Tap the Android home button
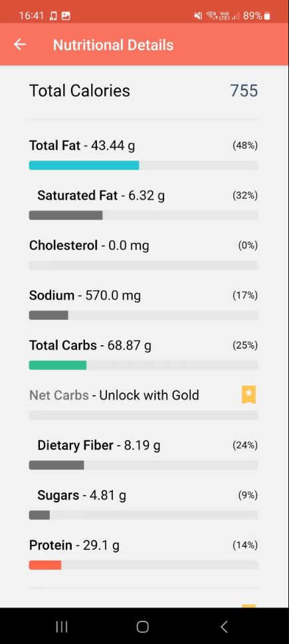 143,626
